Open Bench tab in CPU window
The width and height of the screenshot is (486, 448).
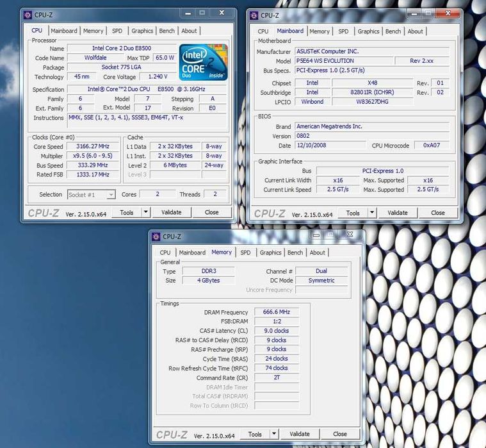(x=166, y=31)
